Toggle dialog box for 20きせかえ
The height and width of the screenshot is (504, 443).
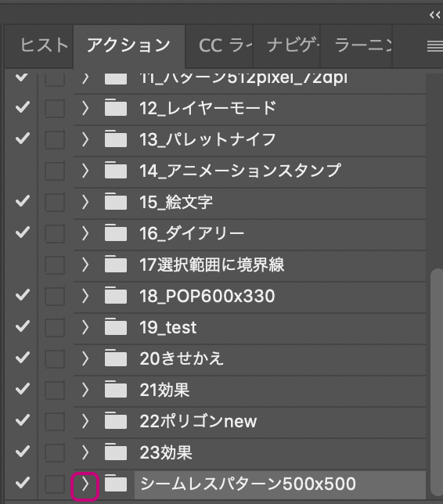pos(54,358)
